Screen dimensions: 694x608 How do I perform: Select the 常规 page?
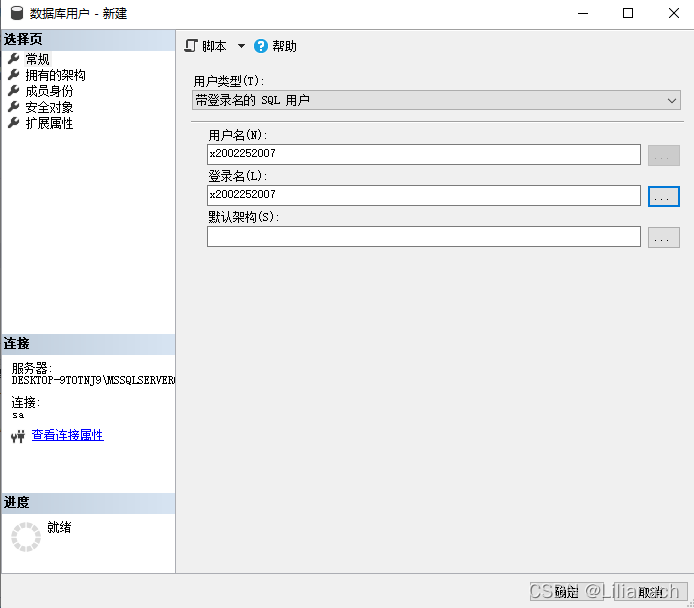[38, 59]
